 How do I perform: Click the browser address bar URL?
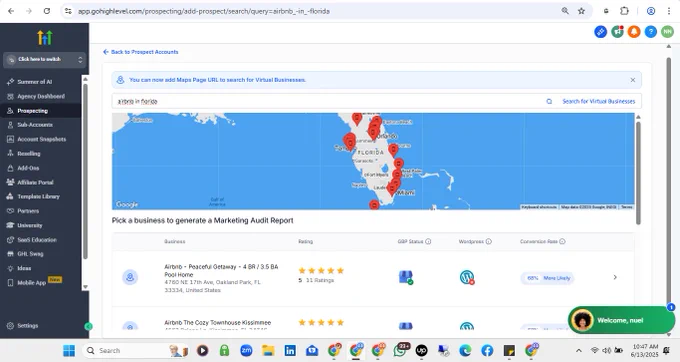click(204, 11)
